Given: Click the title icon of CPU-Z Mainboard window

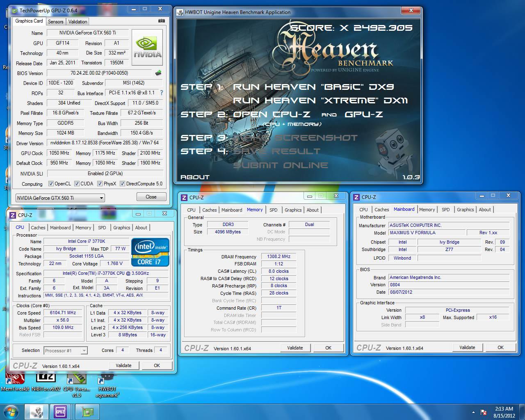Looking at the screenshot, I should [357, 197].
